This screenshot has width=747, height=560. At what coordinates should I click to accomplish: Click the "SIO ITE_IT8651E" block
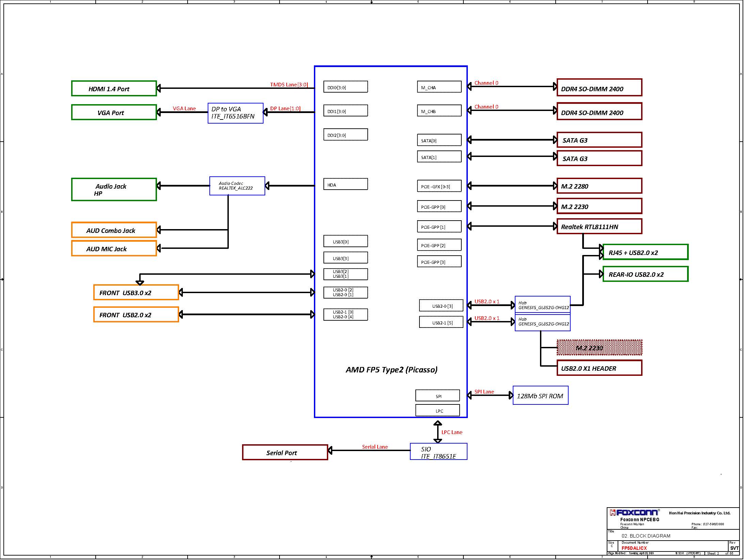(x=439, y=452)
